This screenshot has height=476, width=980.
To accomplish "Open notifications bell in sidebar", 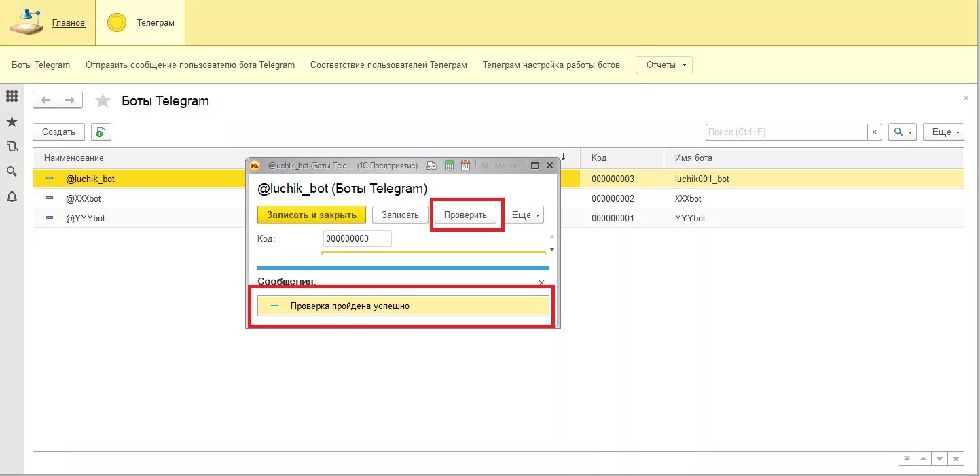I will (x=12, y=197).
